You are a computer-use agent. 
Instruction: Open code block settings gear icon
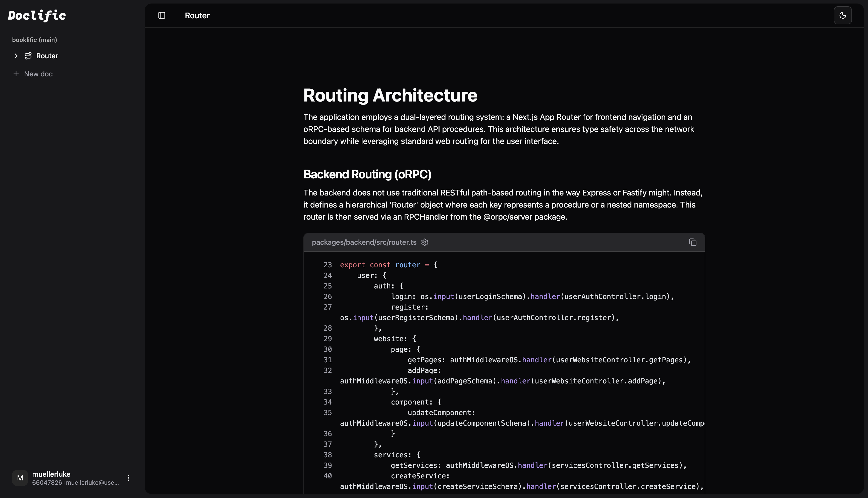coord(425,242)
